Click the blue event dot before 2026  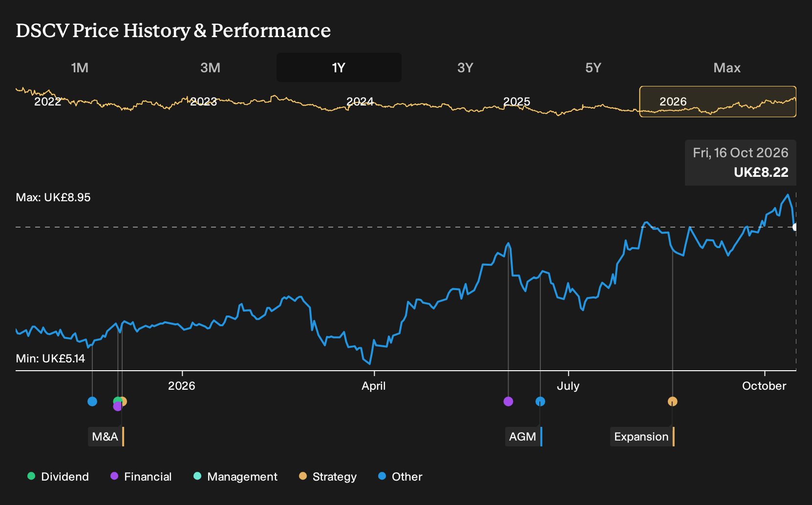92,401
